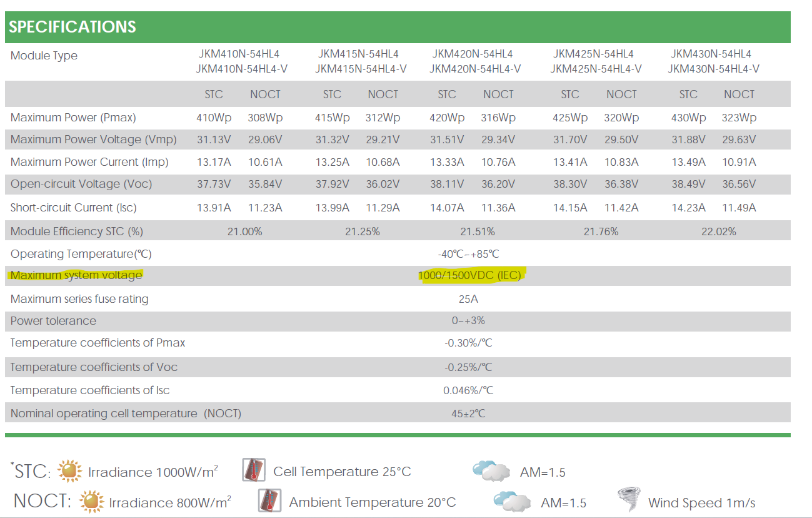Image resolution: width=812 pixels, height=518 pixels.
Task: Click the 'Power tolerance' row label
Action: point(53,321)
